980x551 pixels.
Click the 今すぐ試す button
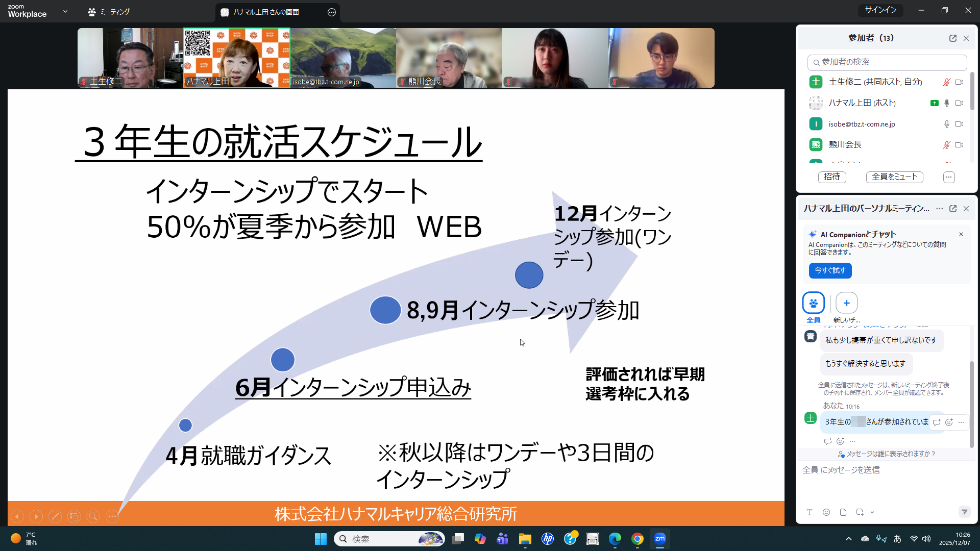pos(830,270)
